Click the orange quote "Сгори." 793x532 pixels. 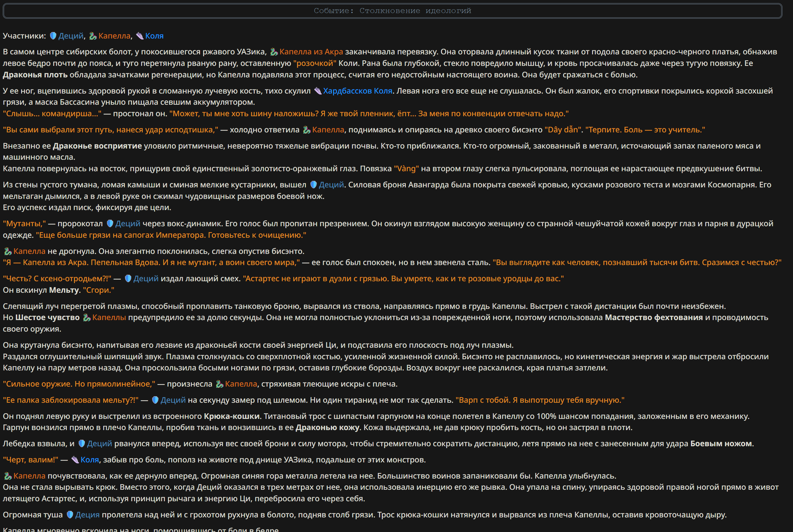[x=99, y=290]
